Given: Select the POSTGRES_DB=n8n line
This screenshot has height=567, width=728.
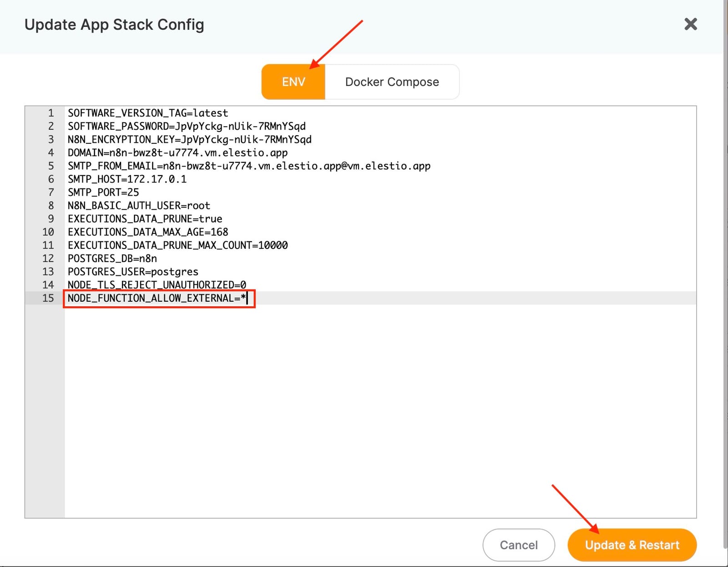Looking at the screenshot, I should [112, 258].
